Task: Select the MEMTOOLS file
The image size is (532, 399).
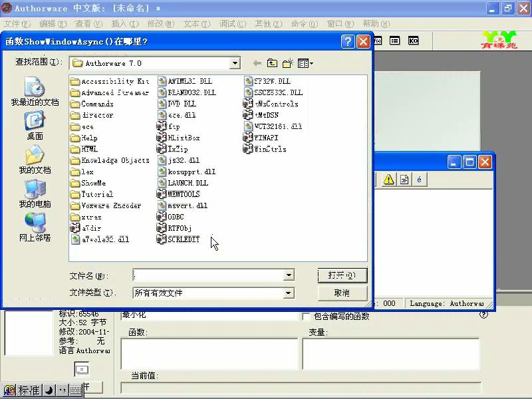Action: point(178,194)
